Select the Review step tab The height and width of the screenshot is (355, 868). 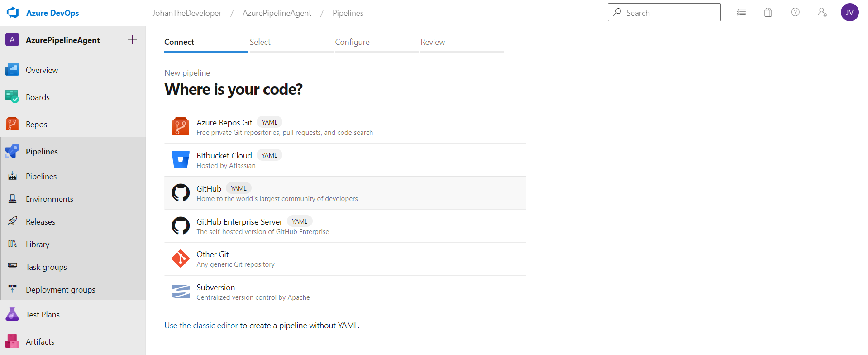[x=462, y=45]
